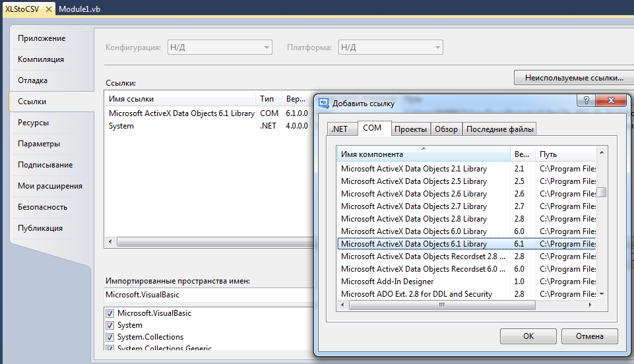Toggle Microsoft.VisualBasic namespace checkbox
Screen dimensions: 634x364
coord(110,313)
